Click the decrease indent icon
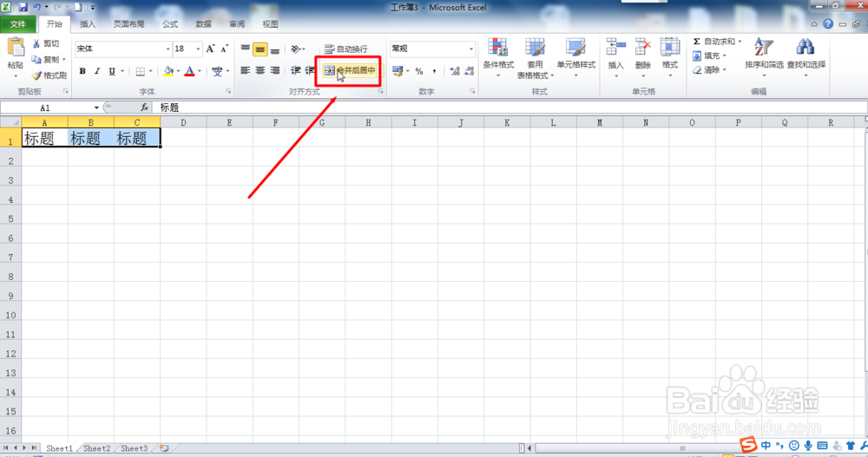868x457 pixels. (296, 70)
